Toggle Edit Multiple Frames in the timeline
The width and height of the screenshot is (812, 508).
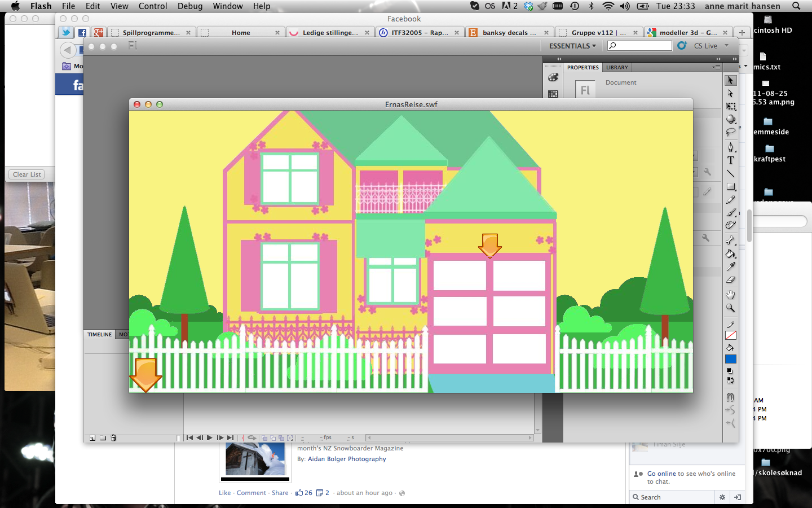[281, 438]
